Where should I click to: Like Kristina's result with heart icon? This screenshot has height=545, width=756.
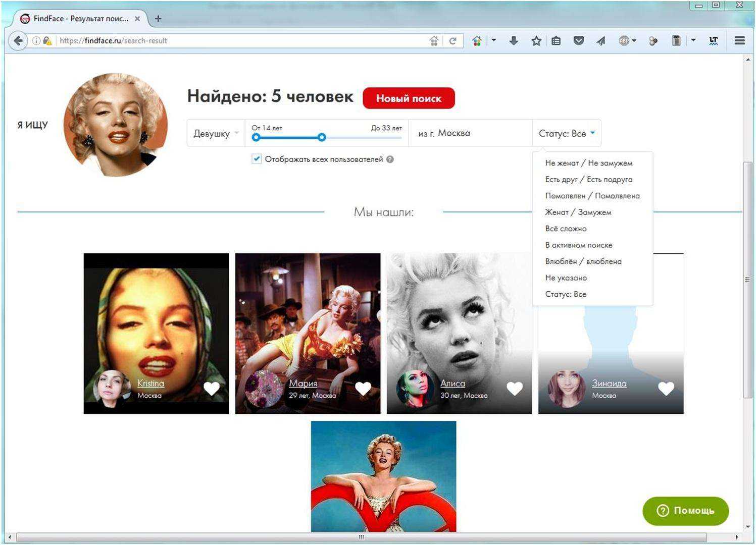(x=212, y=389)
